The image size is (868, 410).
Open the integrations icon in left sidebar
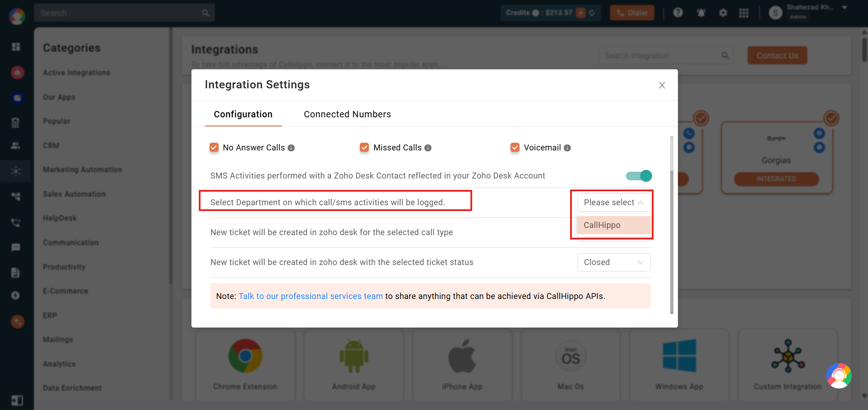point(16,171)
